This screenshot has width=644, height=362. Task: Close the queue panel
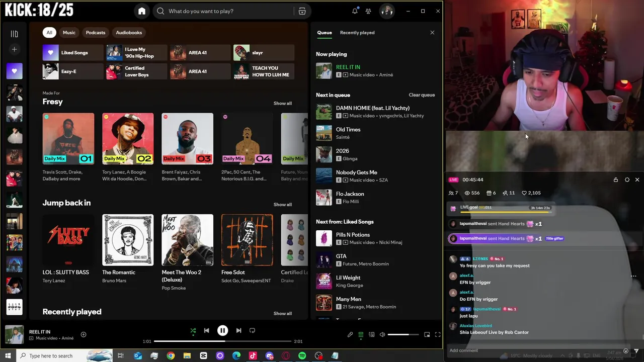tap(432, 33)
